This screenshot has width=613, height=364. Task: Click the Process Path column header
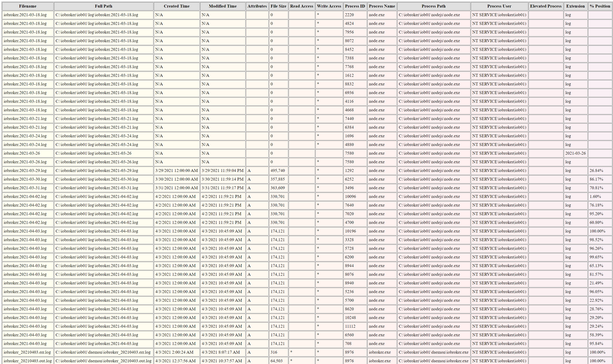pyautogui.click(x=434, y=6)
